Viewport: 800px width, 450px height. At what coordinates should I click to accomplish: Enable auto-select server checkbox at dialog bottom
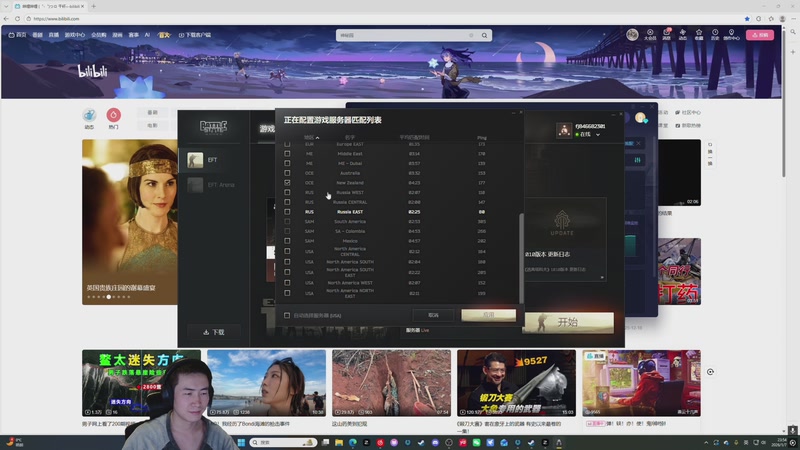click(287, 315)
